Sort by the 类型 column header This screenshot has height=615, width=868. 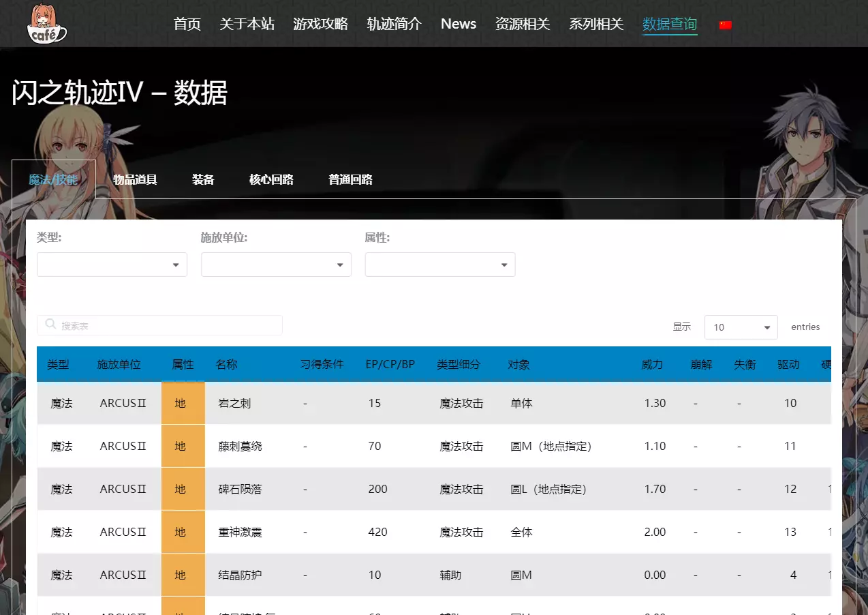(58, 365)
